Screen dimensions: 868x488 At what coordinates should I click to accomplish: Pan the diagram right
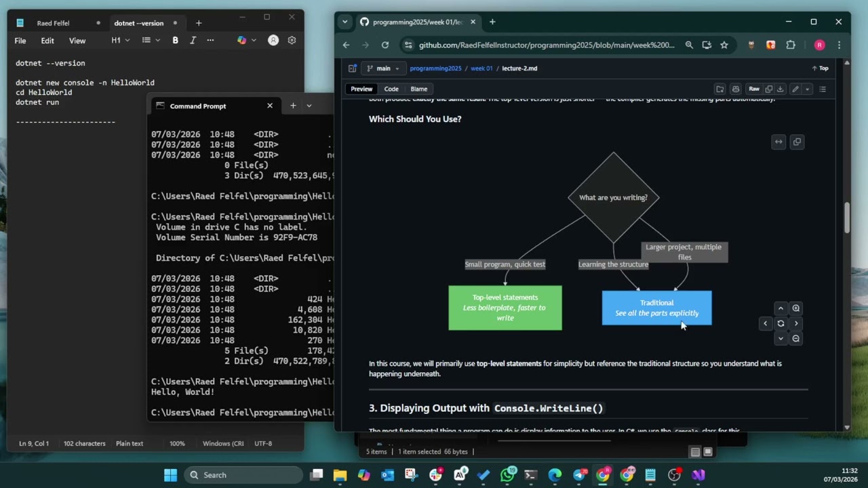796,323
